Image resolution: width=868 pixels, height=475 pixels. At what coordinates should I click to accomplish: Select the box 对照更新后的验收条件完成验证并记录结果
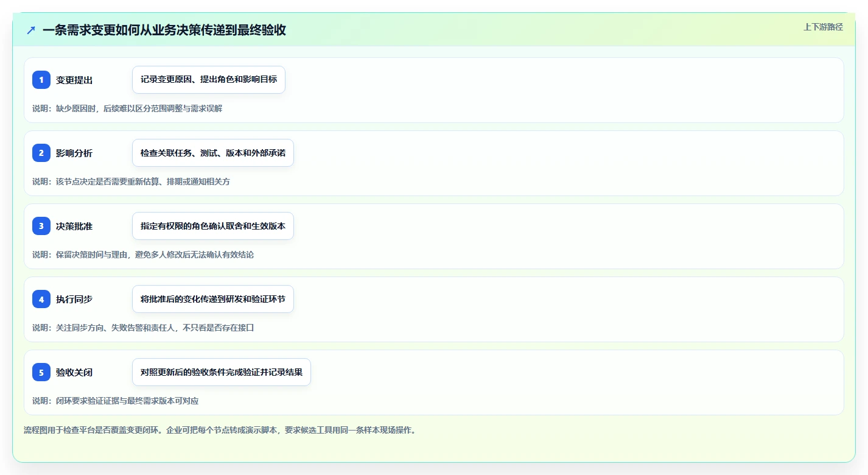[222, 372]
